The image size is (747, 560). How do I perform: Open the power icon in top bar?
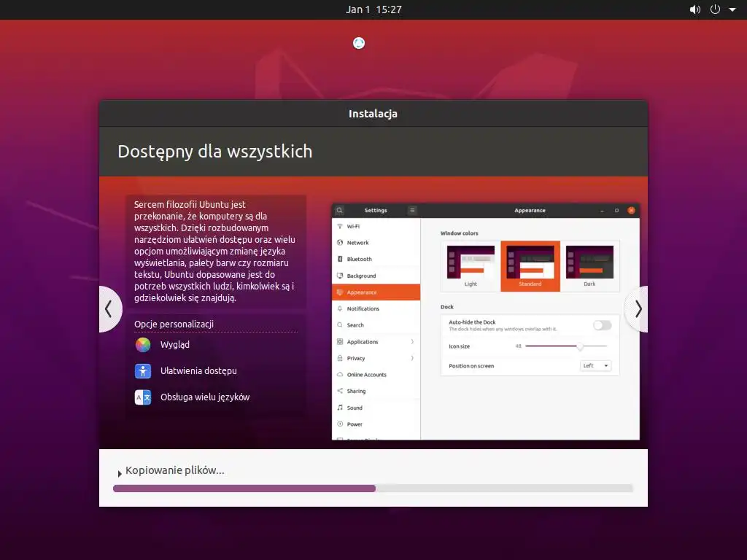pyautogui.click(x=715, y=9)
